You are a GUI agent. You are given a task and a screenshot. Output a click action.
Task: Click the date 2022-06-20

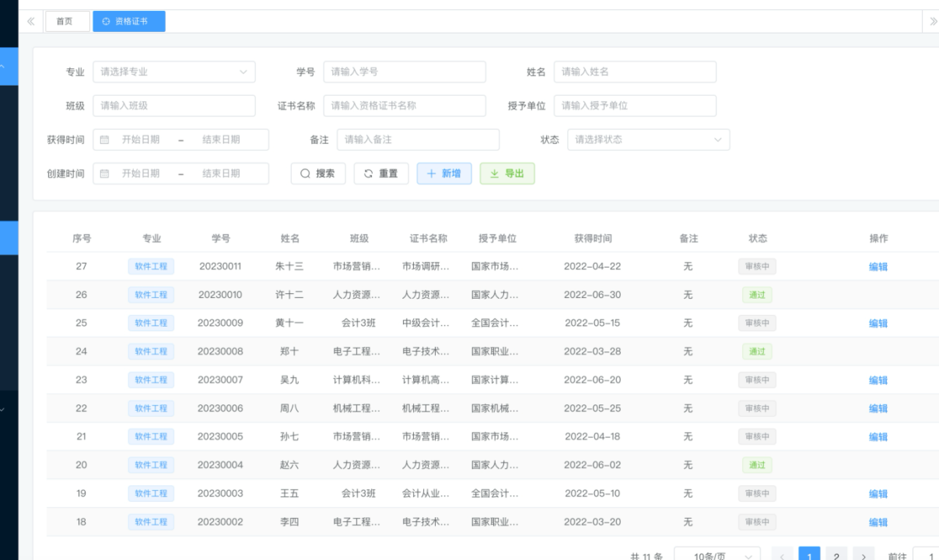592,380
